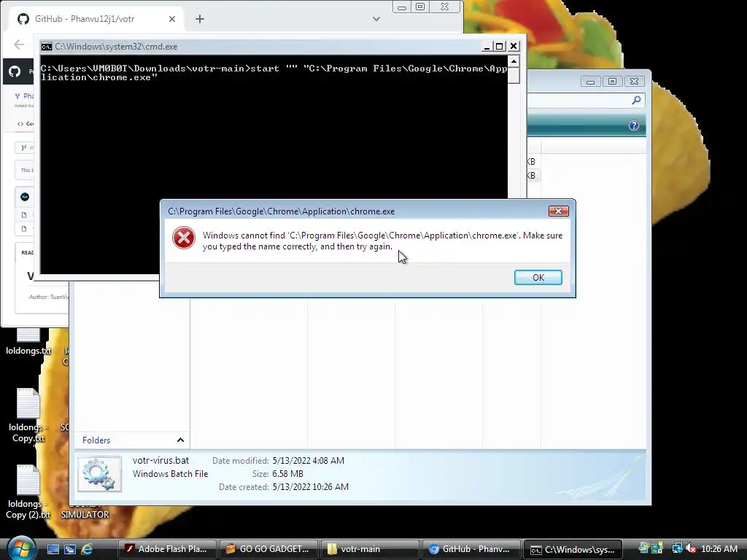
Task: Click the GitHub logo on the page header
Action: (15, 71)
